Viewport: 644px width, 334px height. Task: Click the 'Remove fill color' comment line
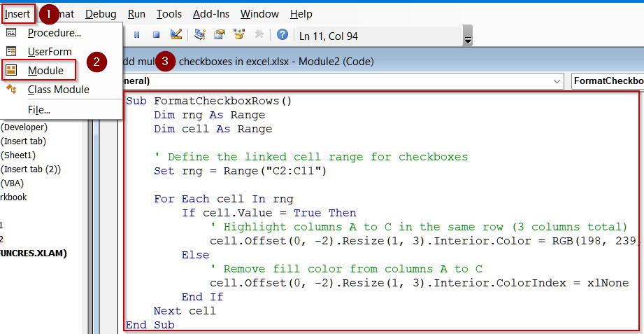(x=346, y=269)
